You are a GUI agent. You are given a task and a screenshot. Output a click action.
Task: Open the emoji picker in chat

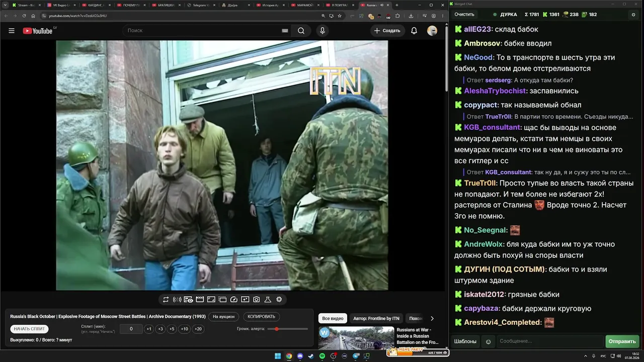point(488,341)
